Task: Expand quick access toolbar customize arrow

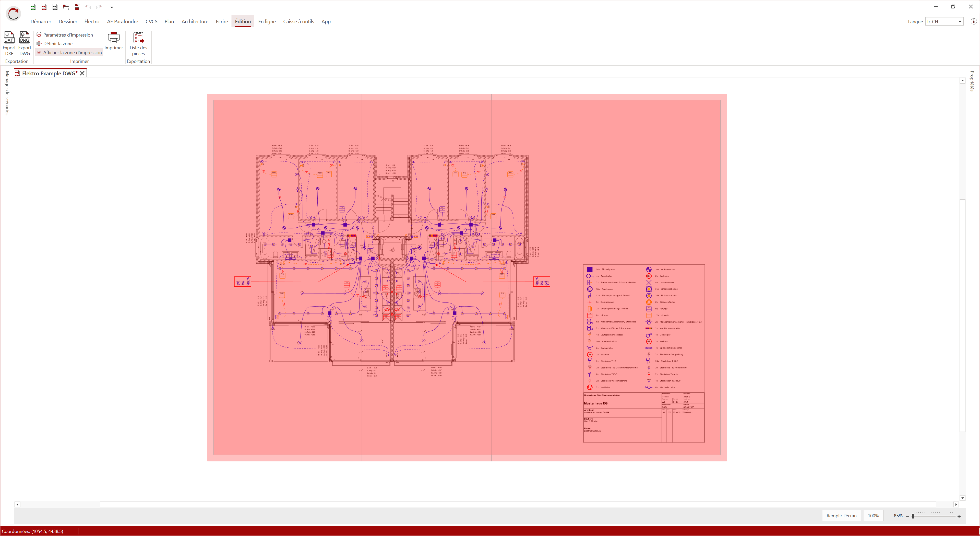Action: tap(112, 7)
